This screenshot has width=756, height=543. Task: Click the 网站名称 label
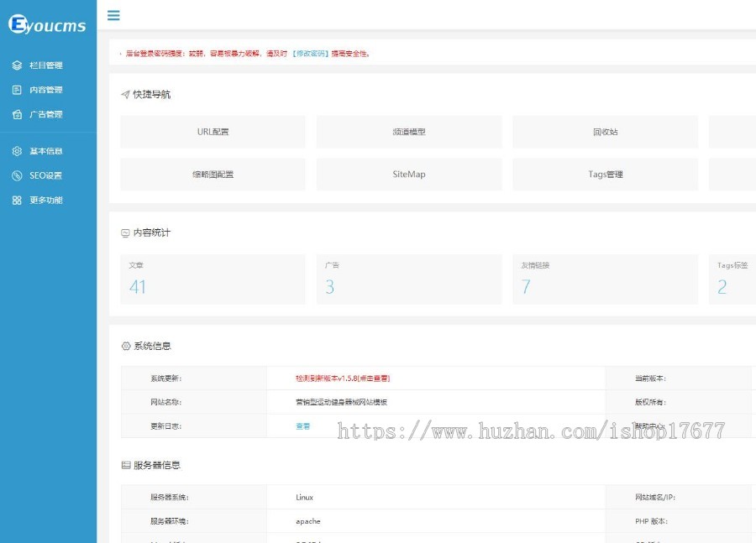click(165, 402)
